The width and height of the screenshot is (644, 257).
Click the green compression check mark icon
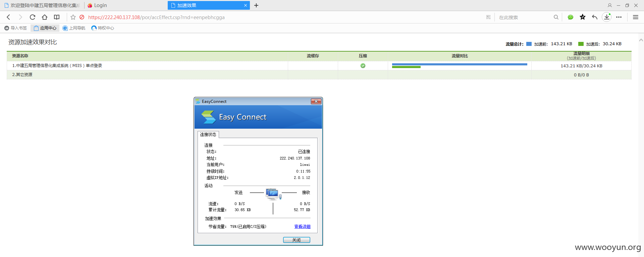363,66
